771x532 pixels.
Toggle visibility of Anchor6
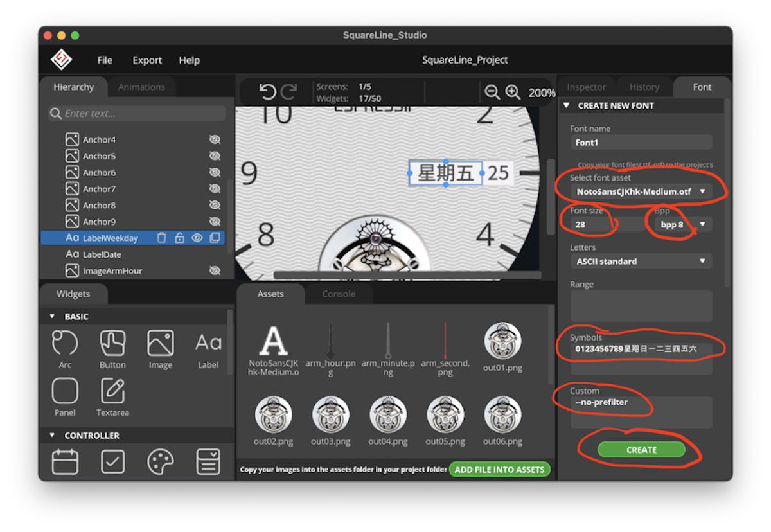coord(215,172)
